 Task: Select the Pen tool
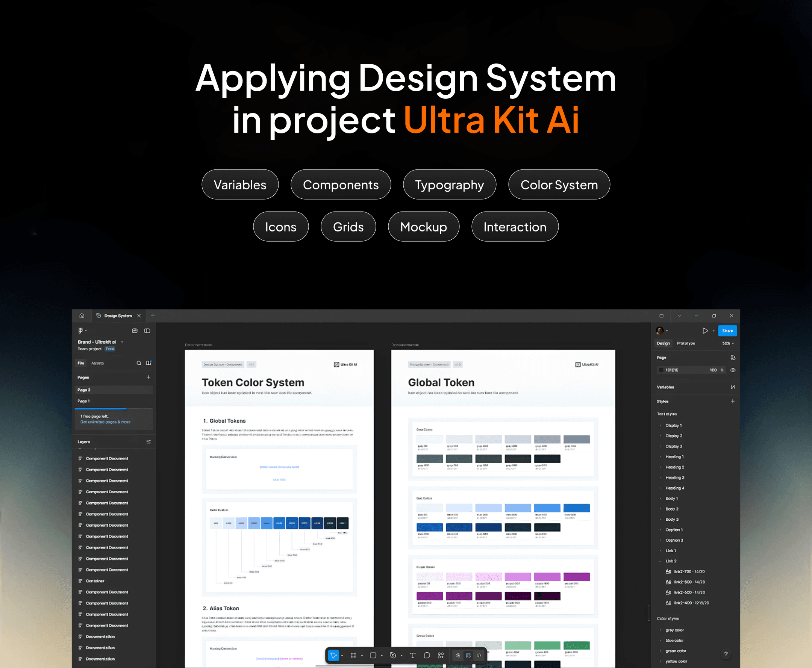point(393,655)
